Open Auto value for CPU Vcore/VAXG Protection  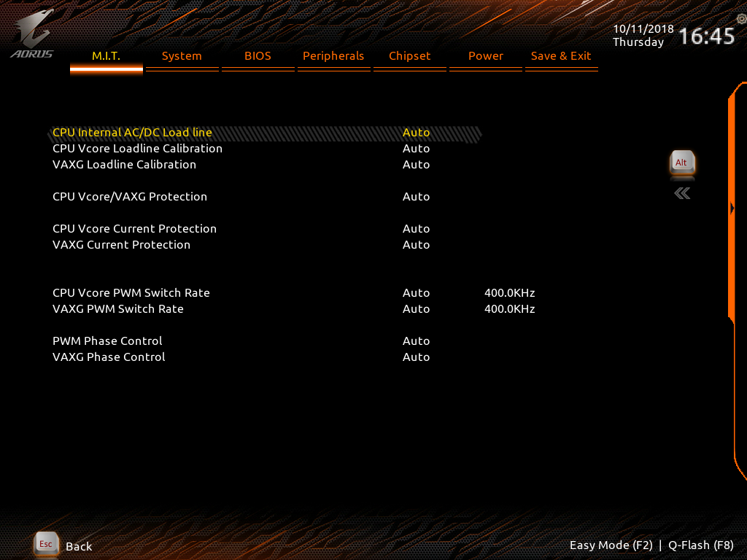416,197
